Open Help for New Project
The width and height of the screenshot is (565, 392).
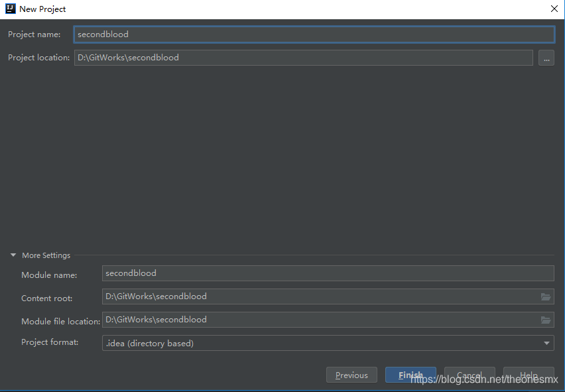click(x=529, y=375)
